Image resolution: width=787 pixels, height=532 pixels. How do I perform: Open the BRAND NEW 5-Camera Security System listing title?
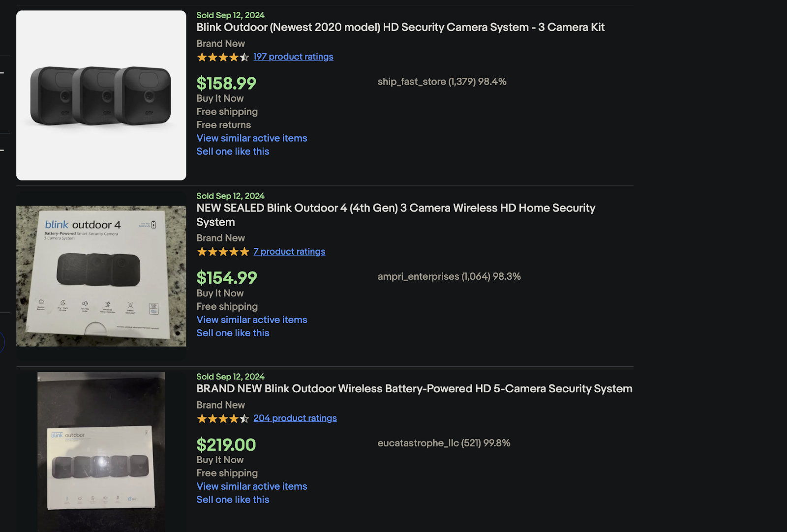pos(414,388)
